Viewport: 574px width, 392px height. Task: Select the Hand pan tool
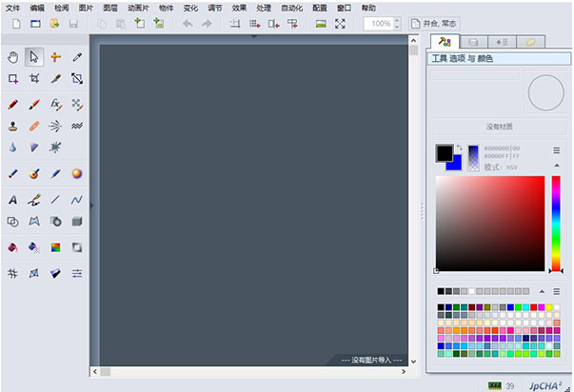click(x=13, y=58)
